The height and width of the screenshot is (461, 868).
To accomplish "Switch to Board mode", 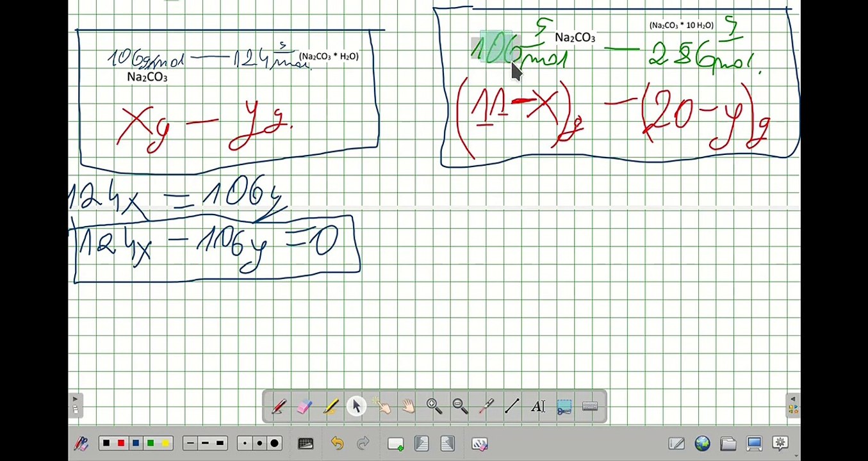I will [676, 443].
